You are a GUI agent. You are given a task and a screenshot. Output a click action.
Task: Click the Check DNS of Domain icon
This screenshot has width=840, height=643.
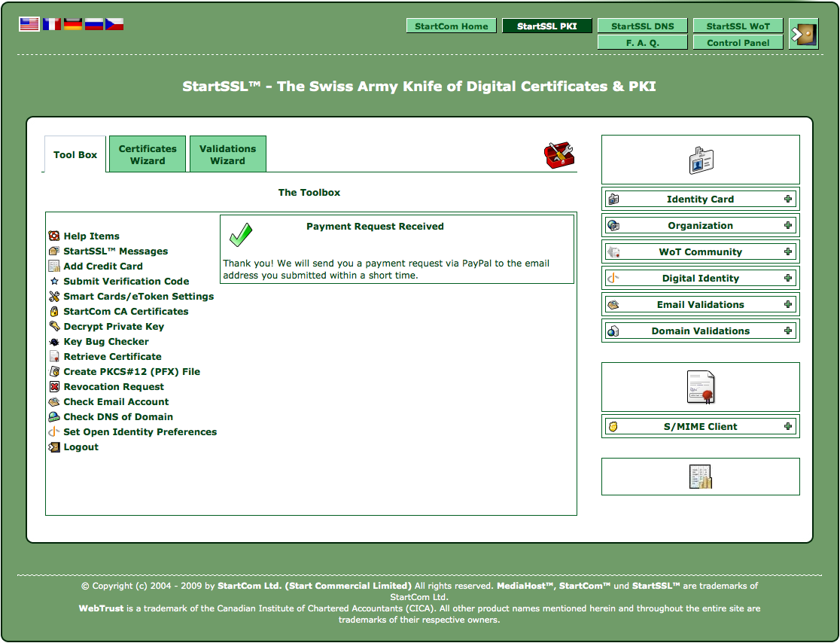click(54, 416)
